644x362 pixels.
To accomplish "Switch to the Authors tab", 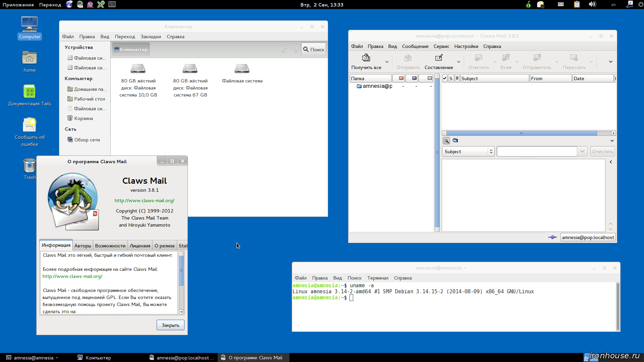I will 83,246.
